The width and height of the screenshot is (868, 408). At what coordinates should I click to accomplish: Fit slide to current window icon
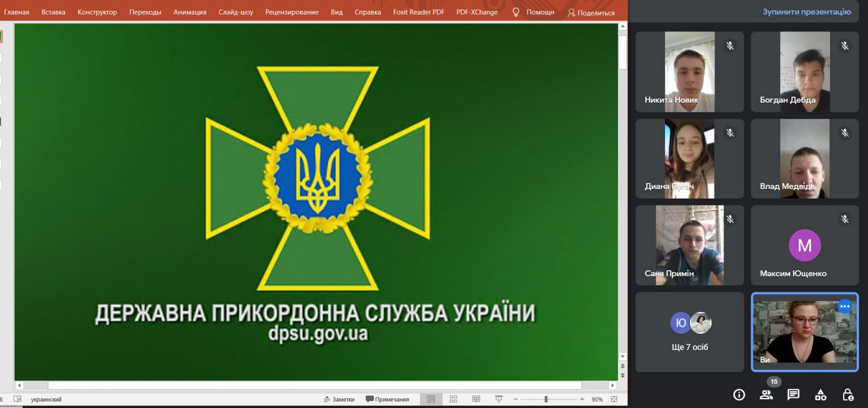coord(615,399)
